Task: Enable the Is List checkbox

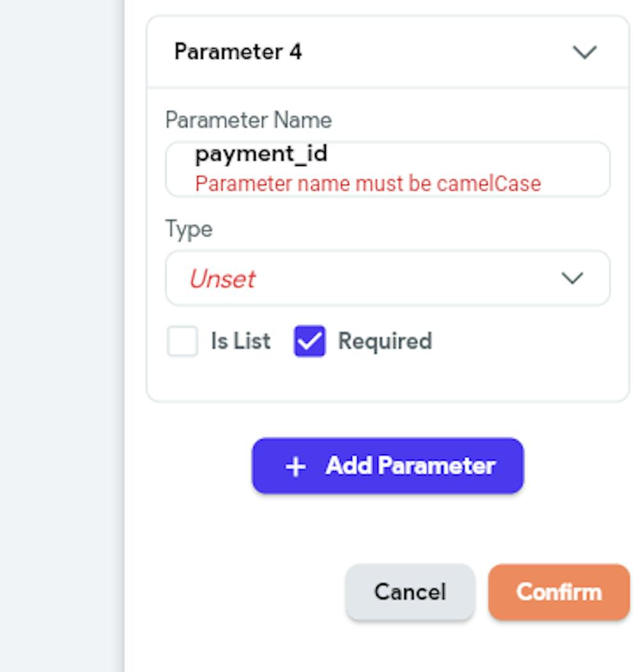Action: [183, 341]
